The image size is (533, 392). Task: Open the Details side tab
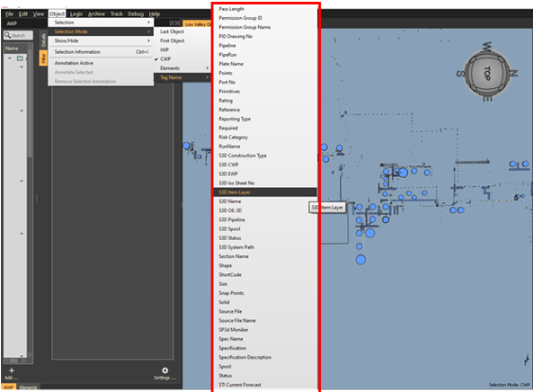(x=43, y=40)
